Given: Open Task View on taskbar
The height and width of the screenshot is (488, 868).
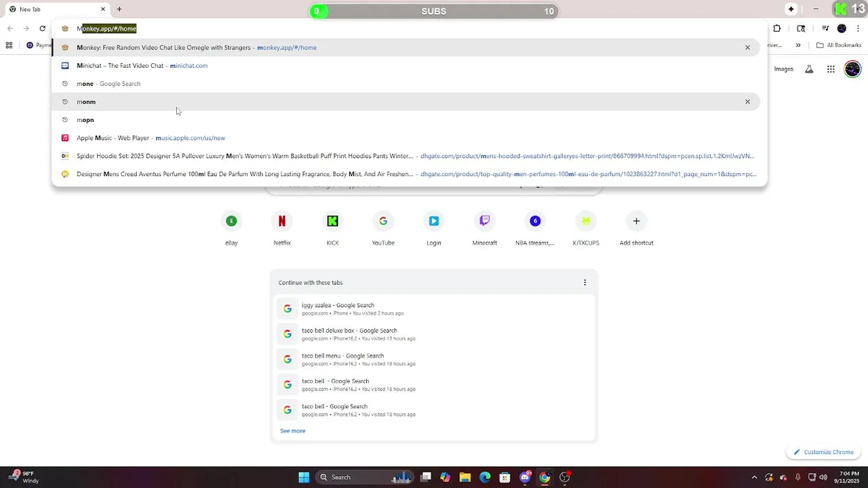Looking at the screenshot, I should [426, 477].
